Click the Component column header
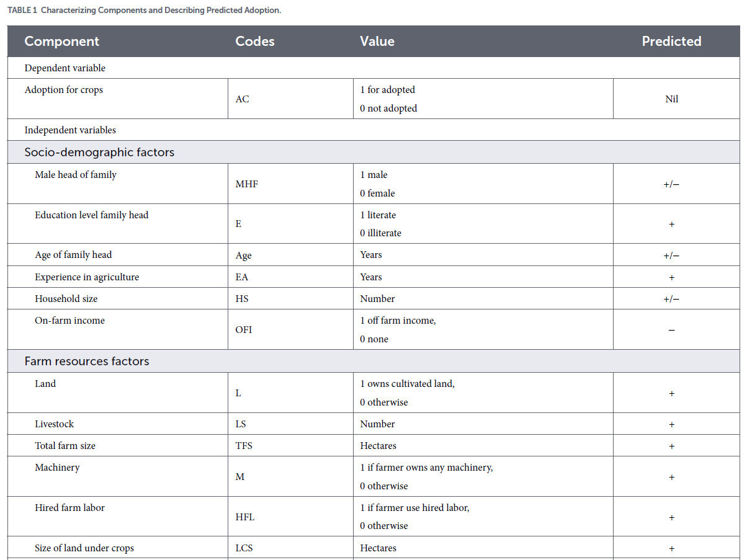 pyautogui.click(x=62, y=42)
